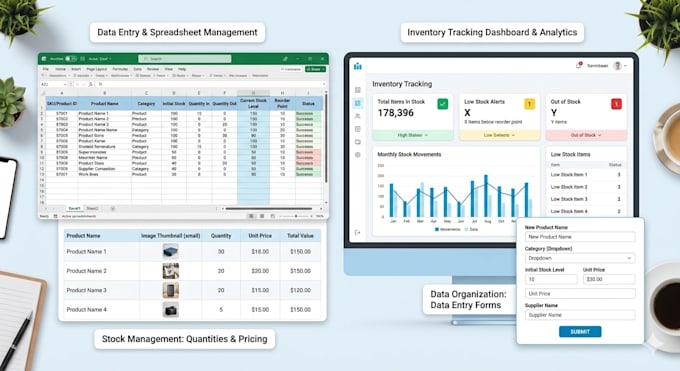Toggle the AutoSave switch in Excel
The height and width of the screenshot is (371, 680).
(x=71, y=59)
